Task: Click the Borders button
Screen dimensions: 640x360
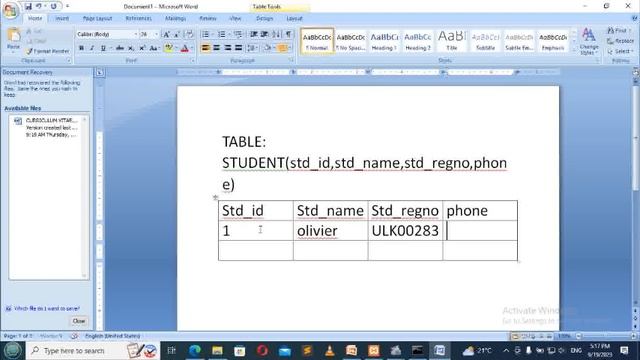Action: (282, 48)
